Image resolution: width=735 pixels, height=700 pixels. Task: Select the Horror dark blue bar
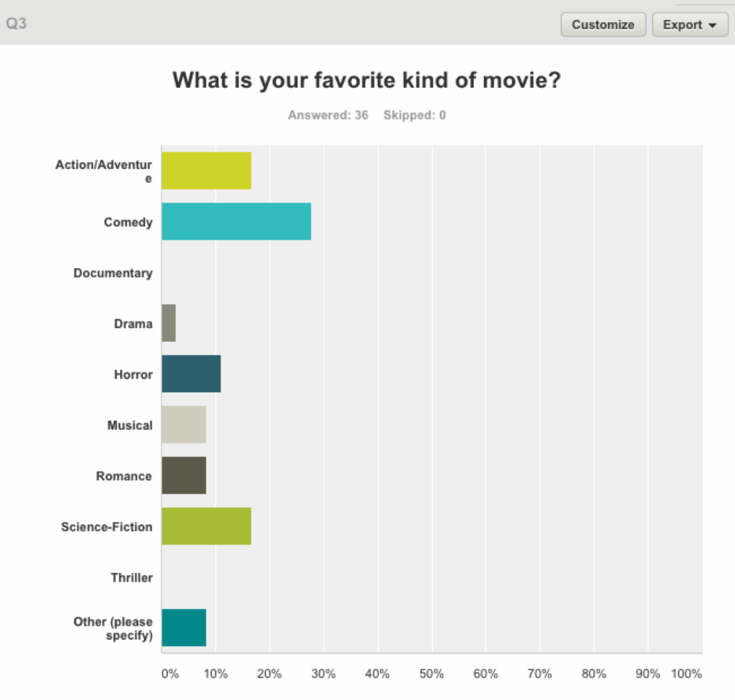191,374
